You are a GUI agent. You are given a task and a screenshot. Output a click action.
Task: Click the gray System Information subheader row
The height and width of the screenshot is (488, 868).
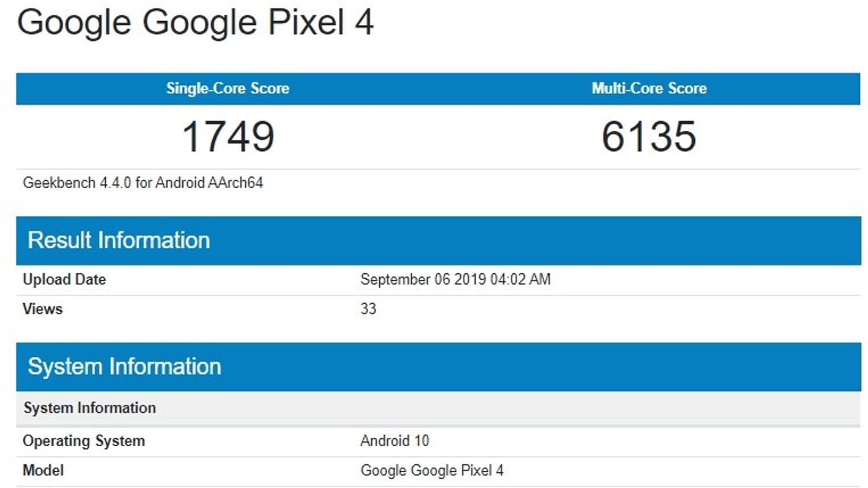click(90, 408)
